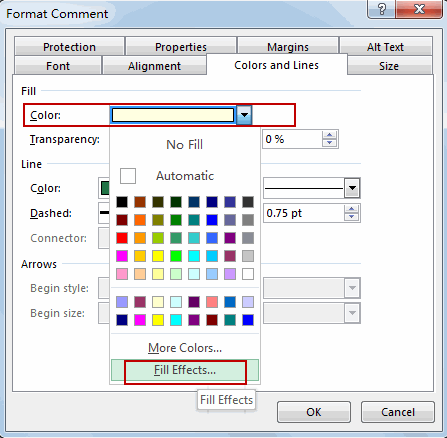Open More Colors dialog
This screenshot has width=447, height=438.
tap(185, 348)
